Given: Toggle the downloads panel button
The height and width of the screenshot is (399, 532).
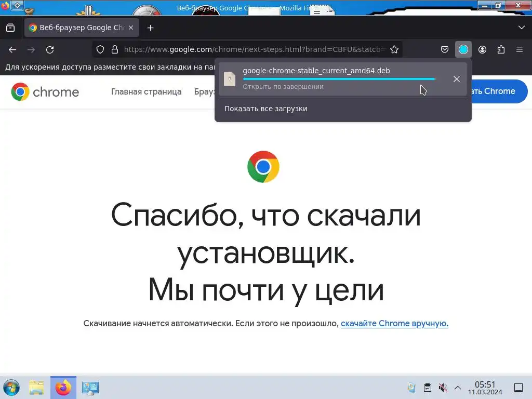Looking at the screenshot, I should [x=463, y=49].
